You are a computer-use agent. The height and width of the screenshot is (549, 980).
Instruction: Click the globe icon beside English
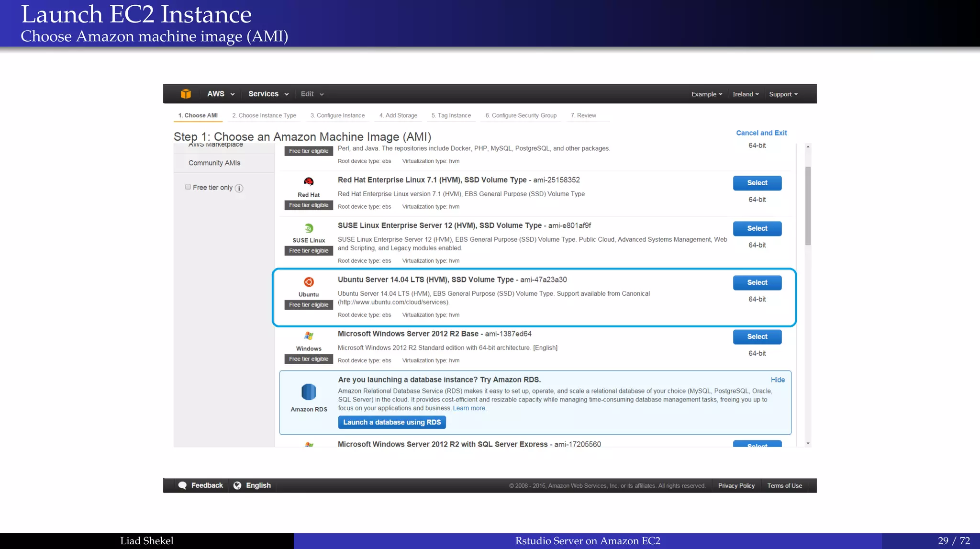237,485
